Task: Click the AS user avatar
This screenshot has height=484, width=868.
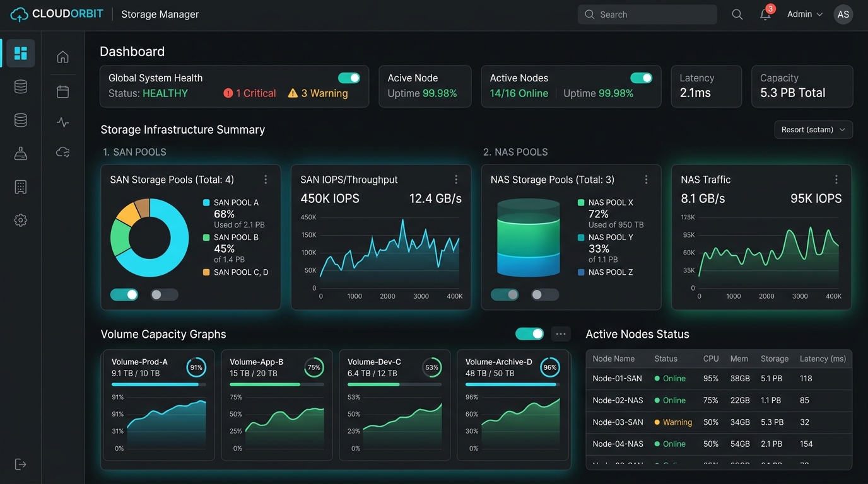Action: (x=843, y=14)
